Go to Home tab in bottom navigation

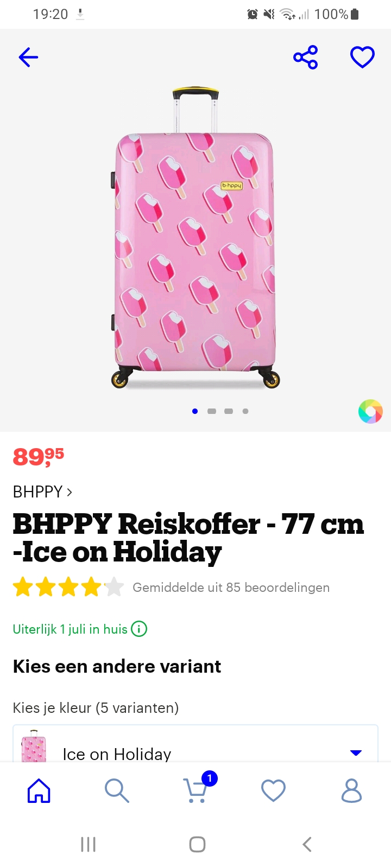tap(39, 790)
